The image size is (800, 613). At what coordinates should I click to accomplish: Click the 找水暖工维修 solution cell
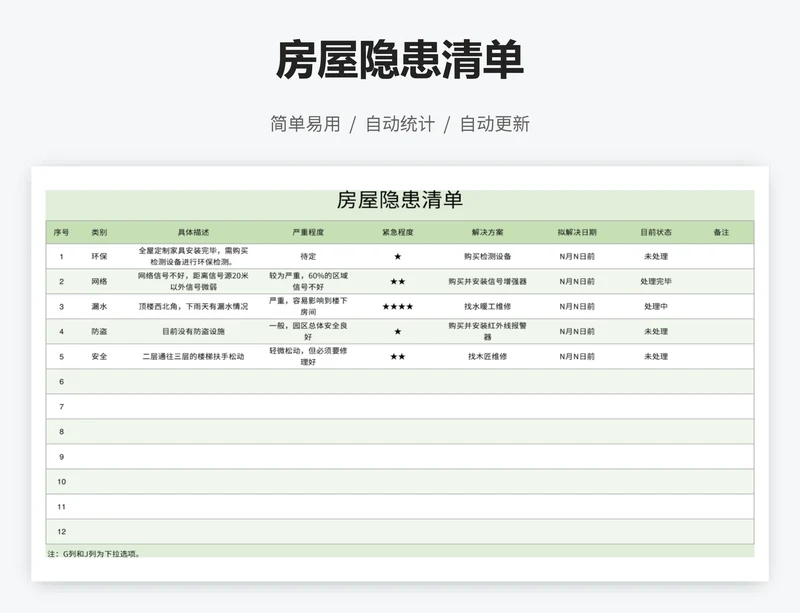click(488, 307)
